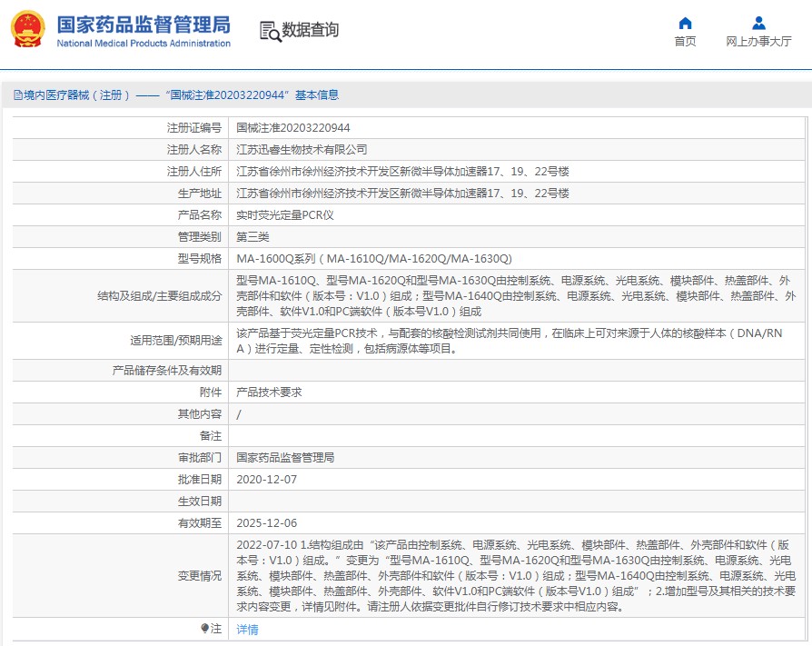Click the 审批部门 label
Viewport: 812px width, 646px height.
[200, 457]
